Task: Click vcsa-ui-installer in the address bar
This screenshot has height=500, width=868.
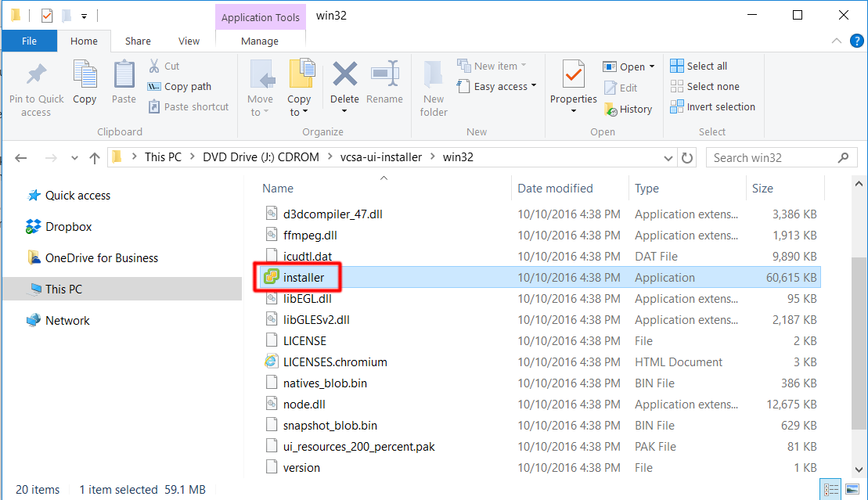Action: (381, 157)
